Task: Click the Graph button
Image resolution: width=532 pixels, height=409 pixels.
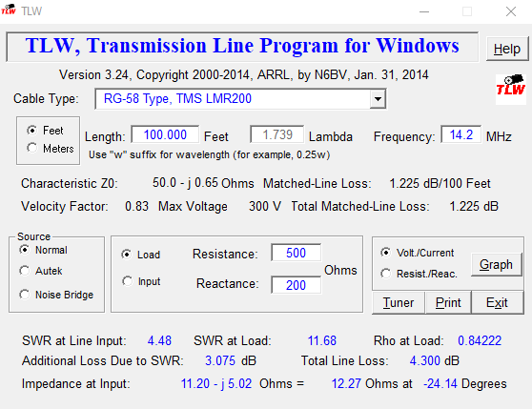Action: tap(496, 264)
